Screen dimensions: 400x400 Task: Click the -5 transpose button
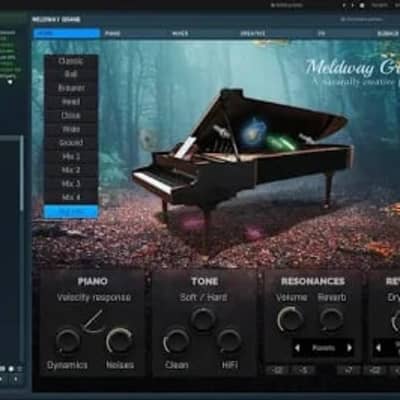[x=304, y=370]
